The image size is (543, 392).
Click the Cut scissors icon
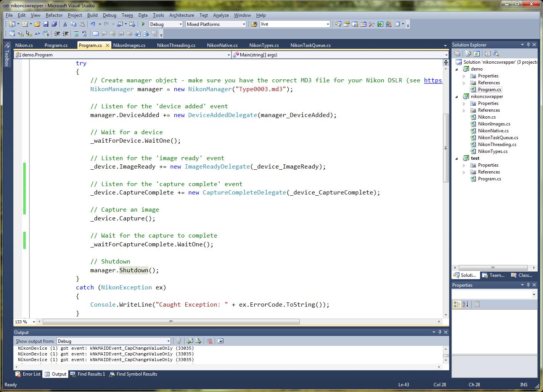click(65, 24)
